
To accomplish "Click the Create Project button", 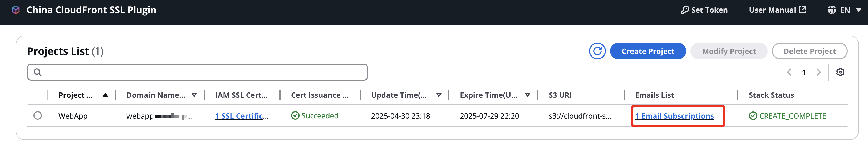I will tap(648, 51).
